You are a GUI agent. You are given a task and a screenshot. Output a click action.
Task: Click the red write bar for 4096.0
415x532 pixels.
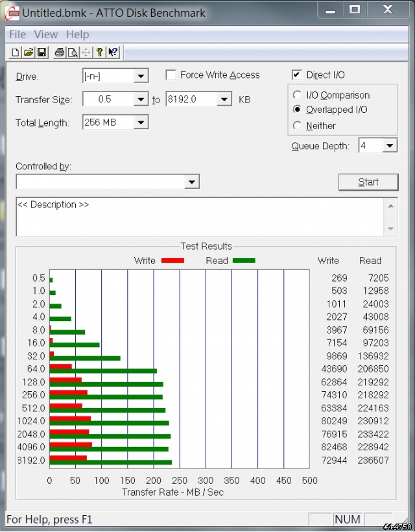click(x=71, y=444)
